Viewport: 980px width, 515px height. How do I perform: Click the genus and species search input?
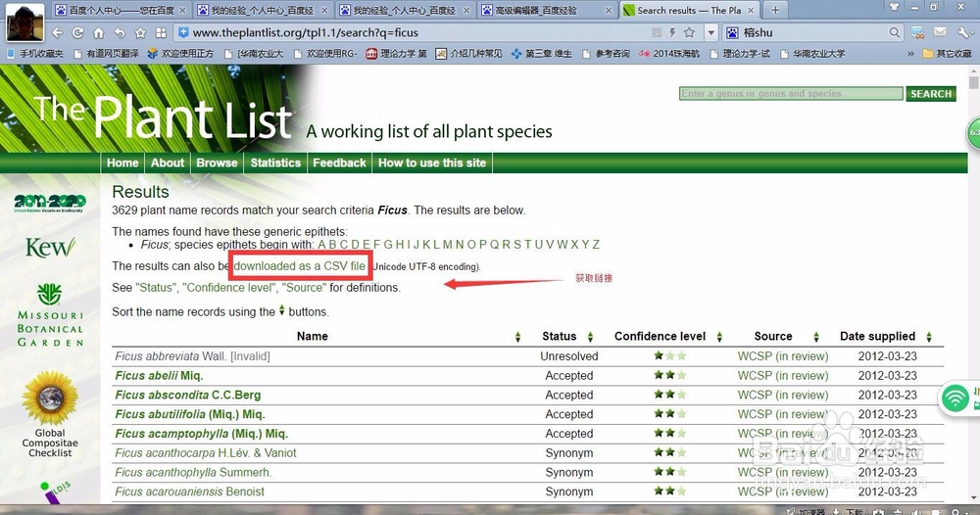point(791,94)
